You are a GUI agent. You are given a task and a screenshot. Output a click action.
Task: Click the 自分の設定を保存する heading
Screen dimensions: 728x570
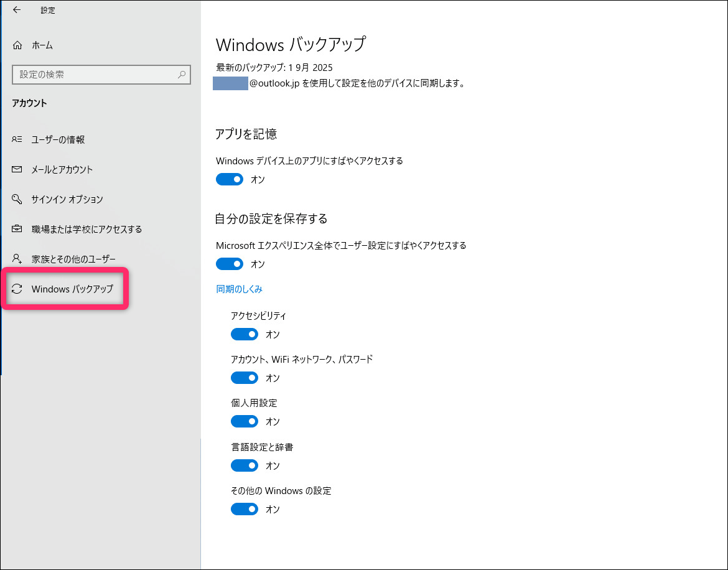(x=271, y=218)
